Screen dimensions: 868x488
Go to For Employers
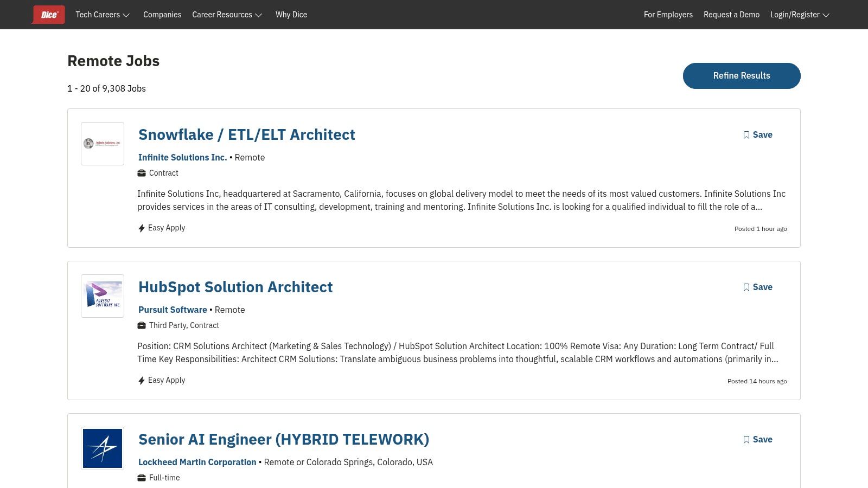[x=668, y=15]
